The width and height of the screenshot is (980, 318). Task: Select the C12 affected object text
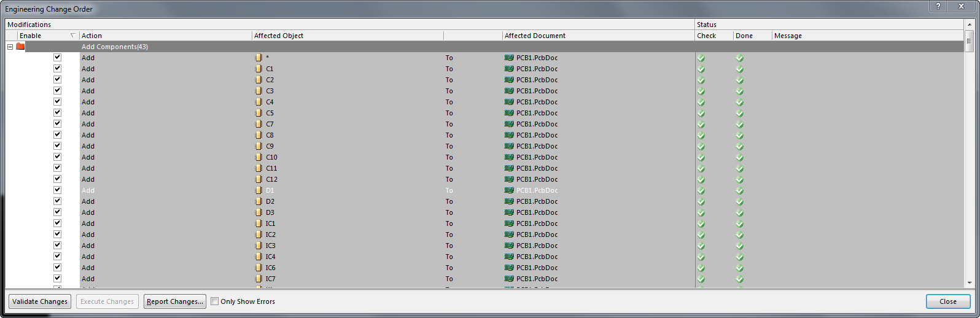(x=271, y=179)
